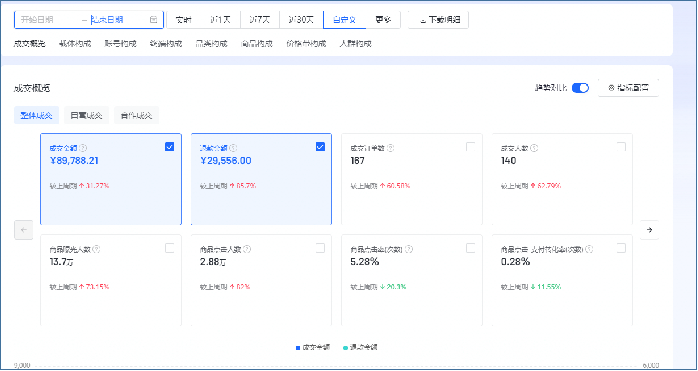Turn off the trend comparison switch
Viewport: 698px width, 371px height.
click(580, 88)
